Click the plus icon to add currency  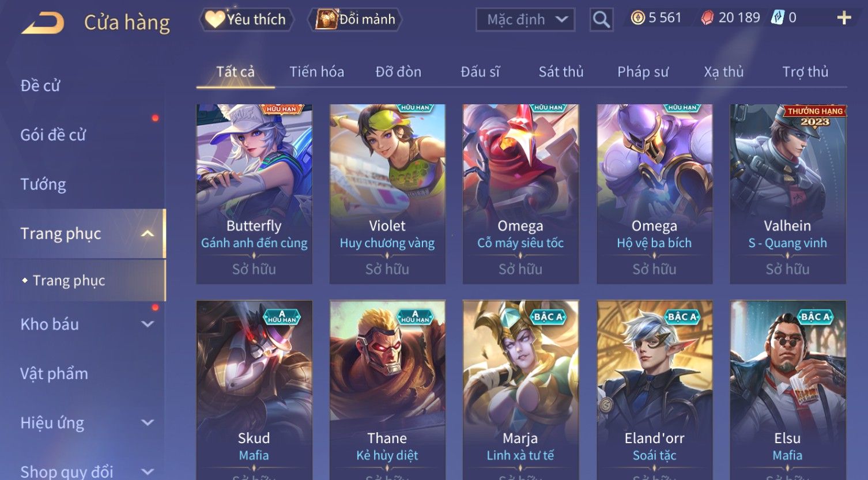844,18
